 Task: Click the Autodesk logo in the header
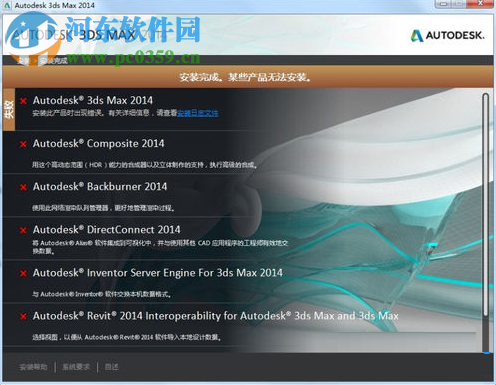(x=447, y=35)
